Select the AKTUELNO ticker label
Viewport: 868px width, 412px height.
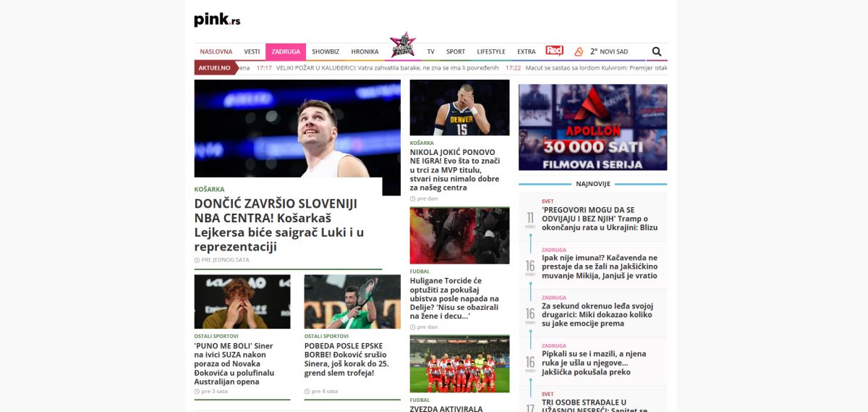[x=216, y=67]
